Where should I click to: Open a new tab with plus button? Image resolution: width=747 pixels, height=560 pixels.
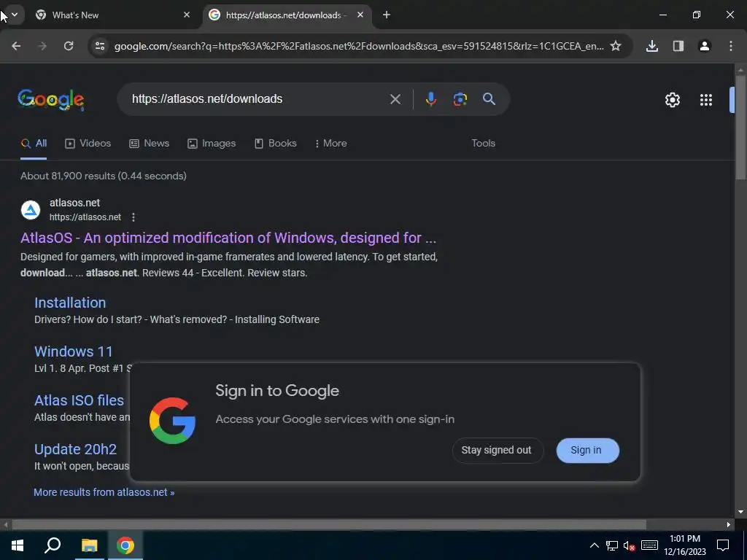[387, 15]
